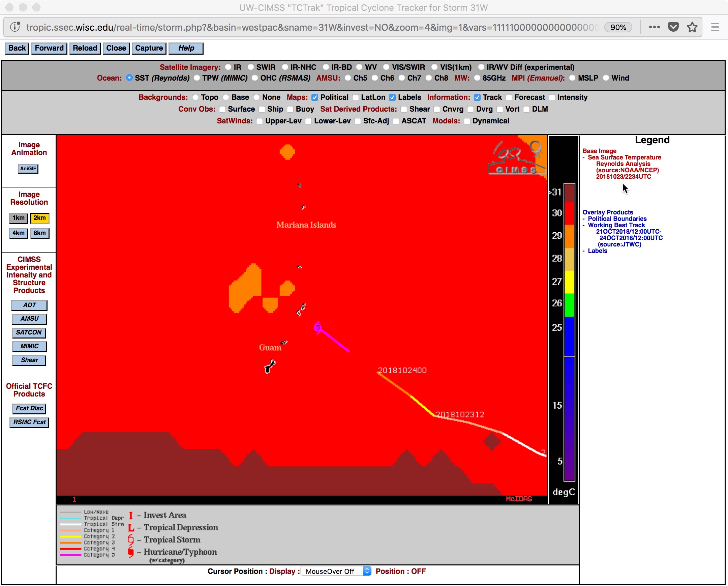Click the Forward button
The height and width of the screenshot is (586, 728).
click(49, 48)
